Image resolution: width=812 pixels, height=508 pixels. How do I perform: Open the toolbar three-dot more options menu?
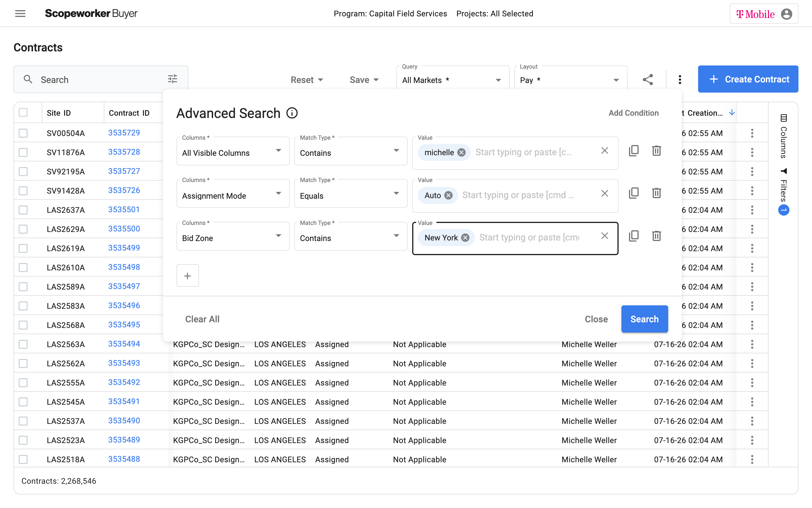(x=680, y=80)
